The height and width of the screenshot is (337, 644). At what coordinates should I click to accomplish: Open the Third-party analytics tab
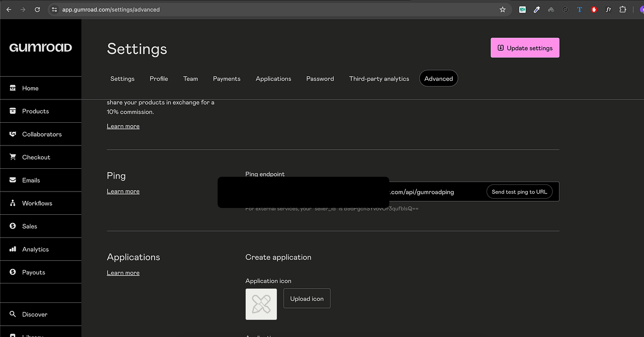coord(379,79)
